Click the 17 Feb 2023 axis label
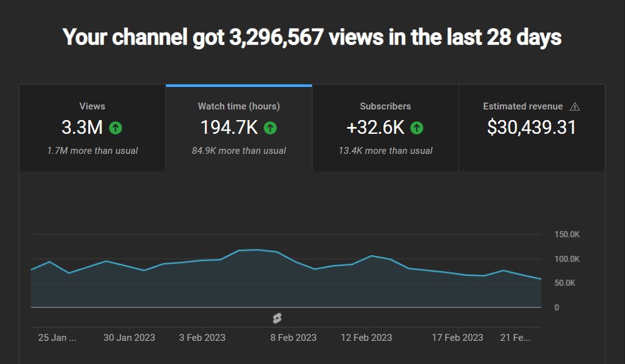The width and height of the screenshot is (625, 364). (457, 338)
